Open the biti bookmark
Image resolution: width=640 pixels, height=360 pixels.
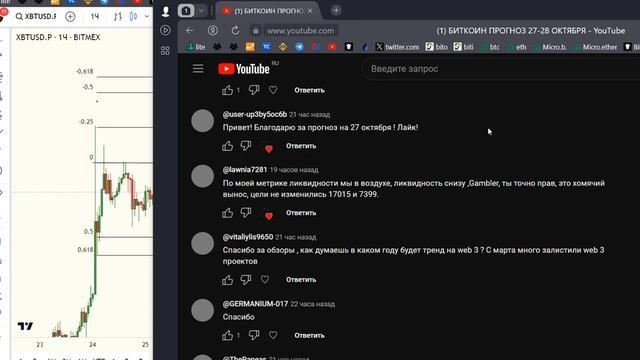click(x=463, y=47)
